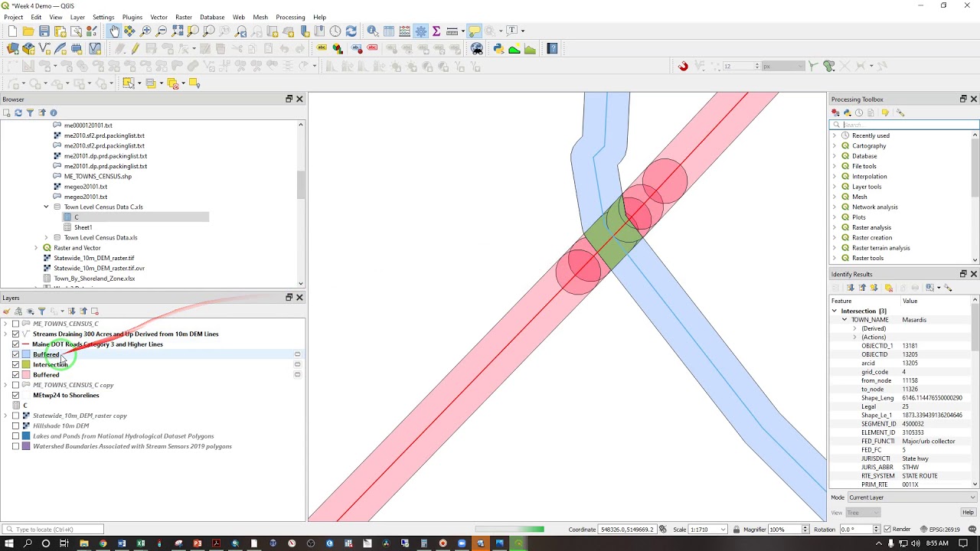Expand the Raster analysis toolbox group
The height and width of the screenshot is (551, 980).
(x=835, y=227)
